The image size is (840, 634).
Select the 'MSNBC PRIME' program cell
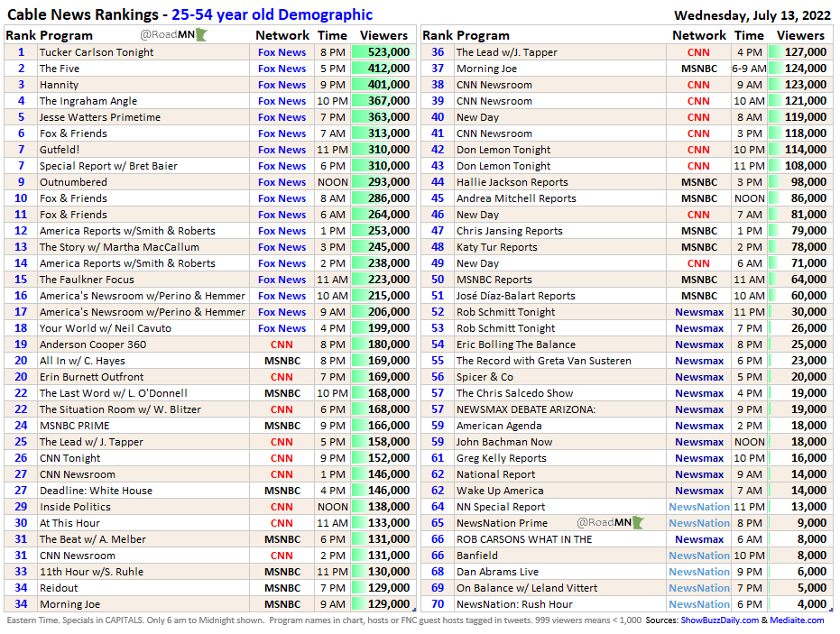(143, 426)
